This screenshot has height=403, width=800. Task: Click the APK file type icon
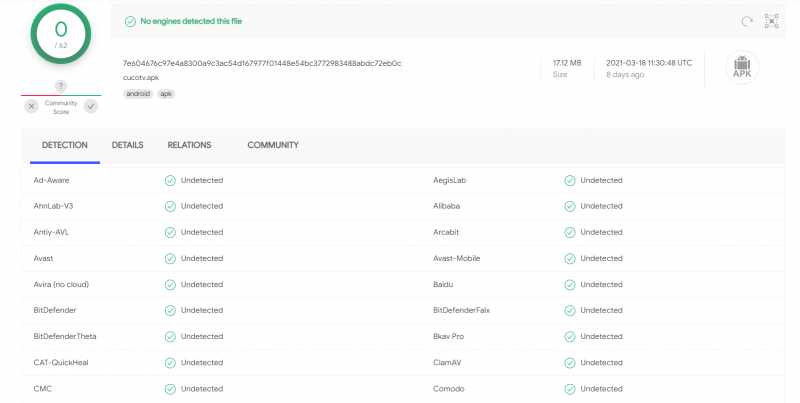(742, 67)
